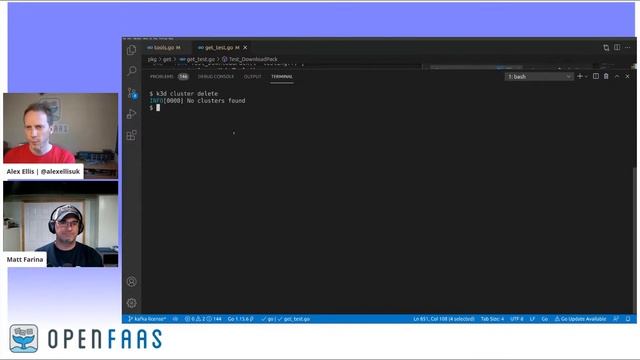Click 'k3d cluster delete' command text
The width and height of the screenshot is (640, 360).
tap(187, 93)
